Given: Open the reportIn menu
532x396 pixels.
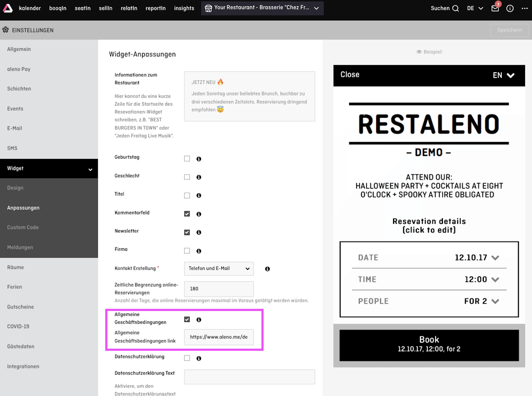Looking at the screenshot, I should (156, 8).
